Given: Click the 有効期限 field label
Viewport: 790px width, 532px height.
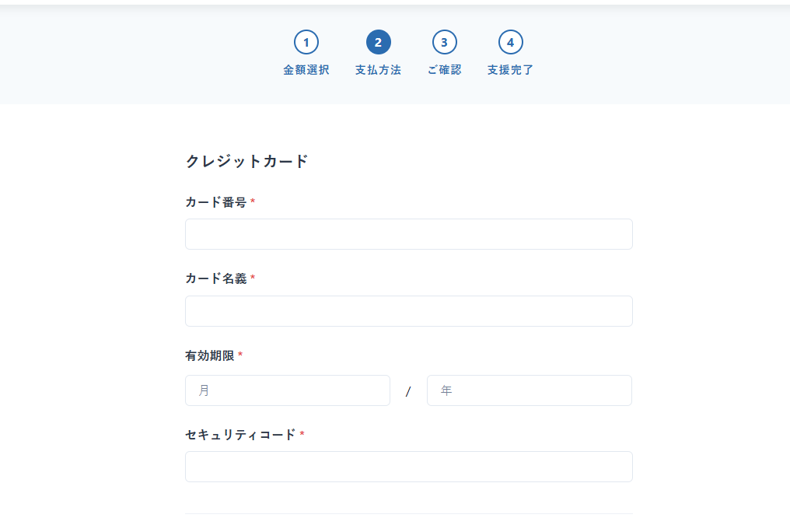Looking at the screenshot, I should (209, 355).
